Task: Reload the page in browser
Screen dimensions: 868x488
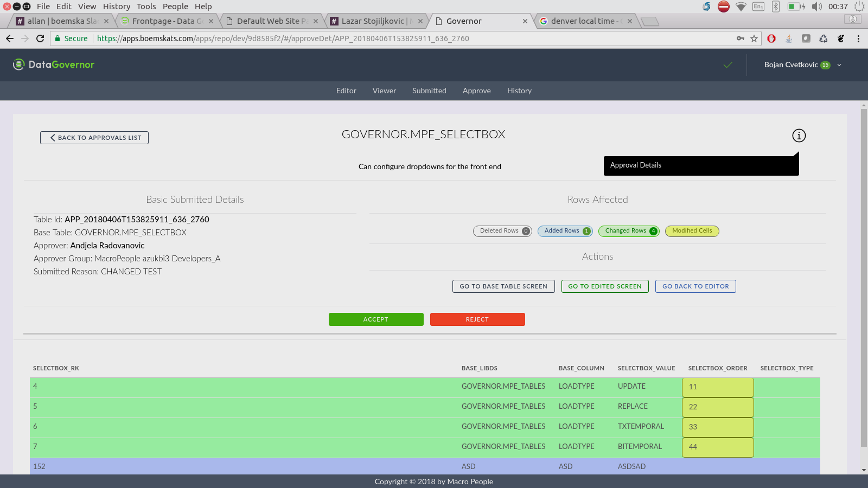Action: pos(40,38)
